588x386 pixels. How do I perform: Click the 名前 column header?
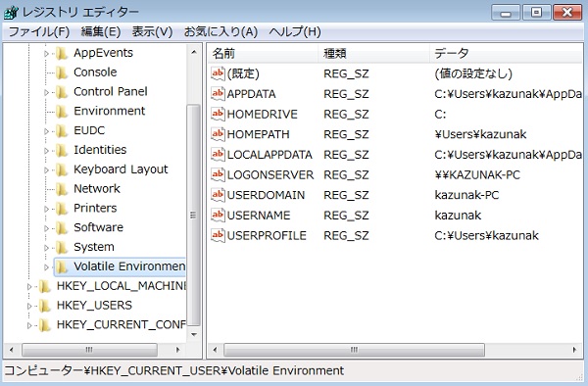(263, 54)
